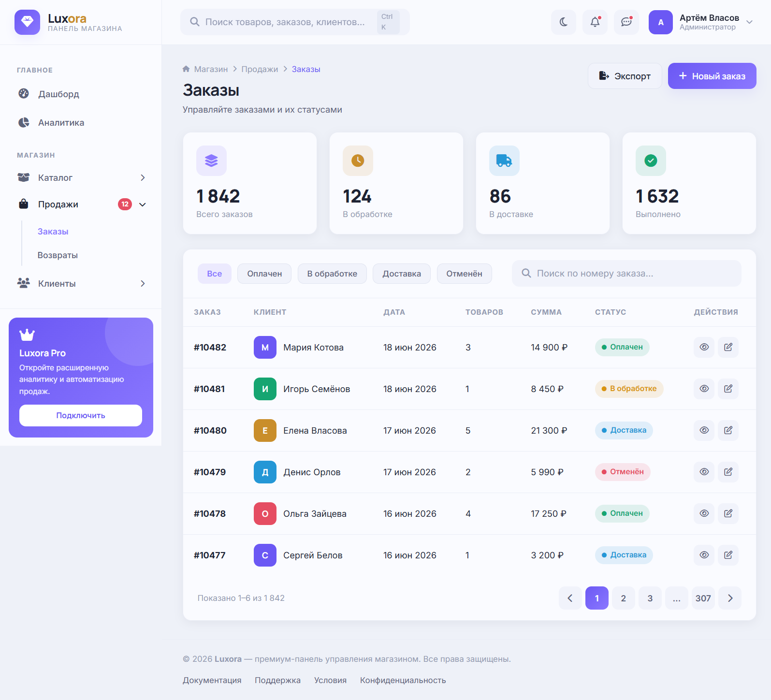The width and height of the screenshot is (771, 700).
Task: Click the Экспорт button
Action: (625, 76)
